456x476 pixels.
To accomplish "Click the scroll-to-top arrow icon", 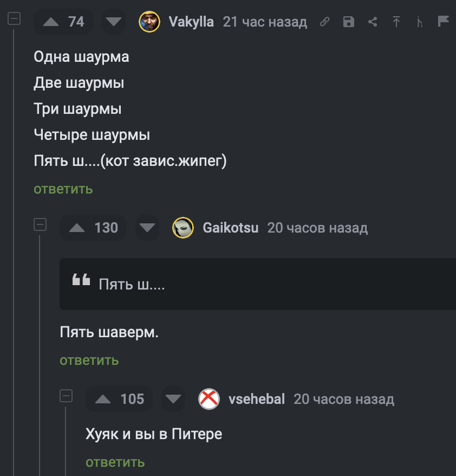I will click(x=396, y=22).
